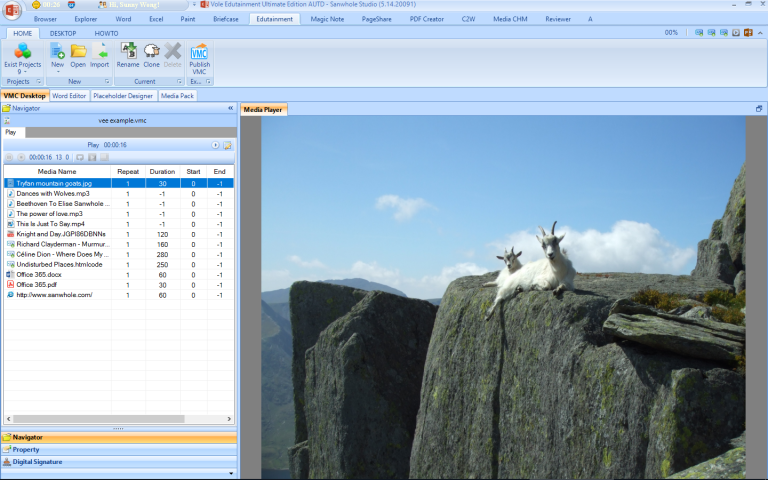Click the loop icon in playback toolbar
The height and width of the screenshot is (480, 768).
pos(80,157)
